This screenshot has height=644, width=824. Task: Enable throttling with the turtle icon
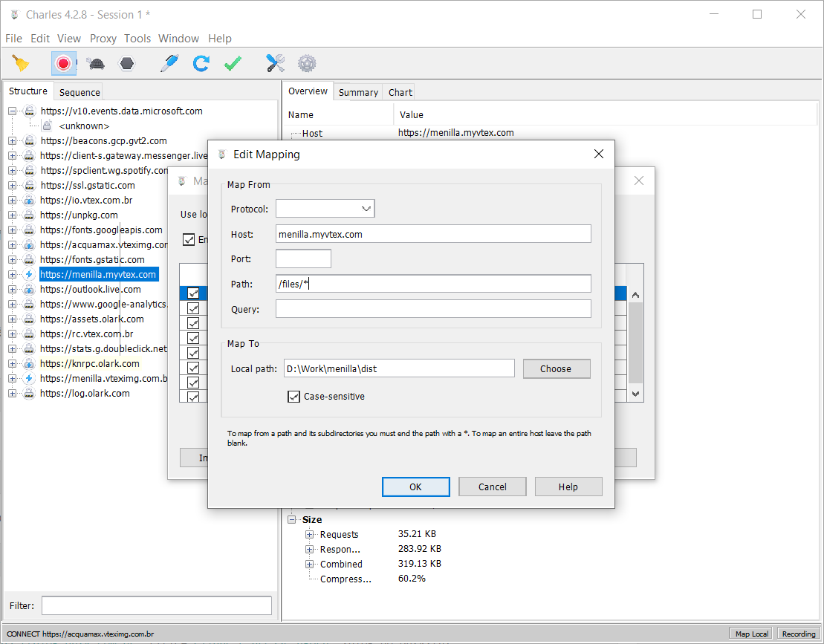coord(96,64)
